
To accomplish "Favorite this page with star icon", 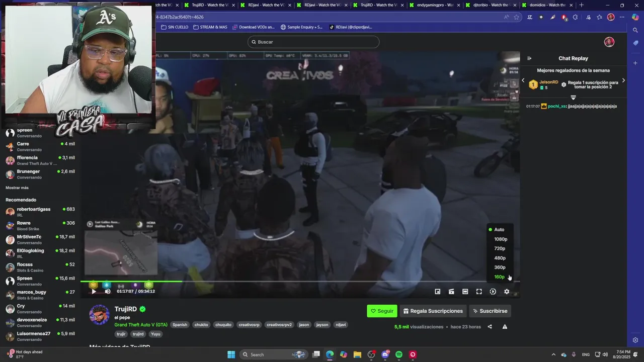I will pos(516,17).
